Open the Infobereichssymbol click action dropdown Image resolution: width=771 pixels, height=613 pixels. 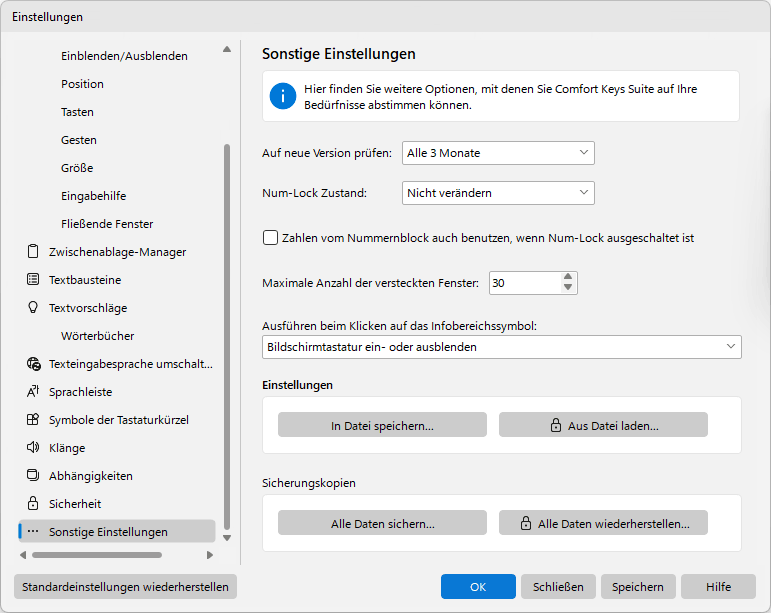pyautogui.click(x=502, y=347)
